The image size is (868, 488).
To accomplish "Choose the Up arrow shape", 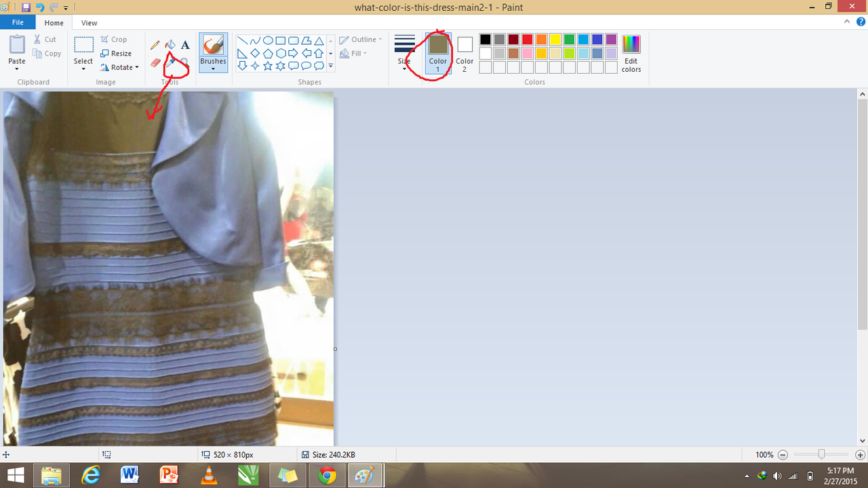I will (x=319, y=54).
